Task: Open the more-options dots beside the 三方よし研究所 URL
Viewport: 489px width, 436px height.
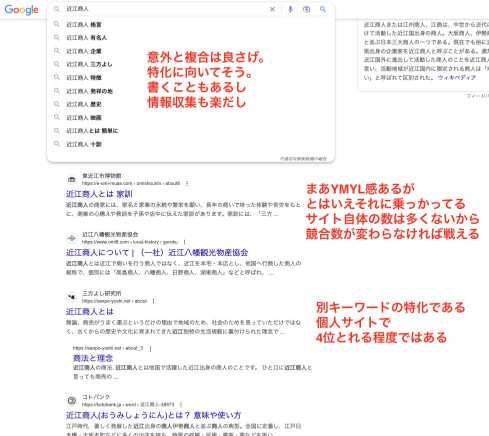Action: point(153,301)
